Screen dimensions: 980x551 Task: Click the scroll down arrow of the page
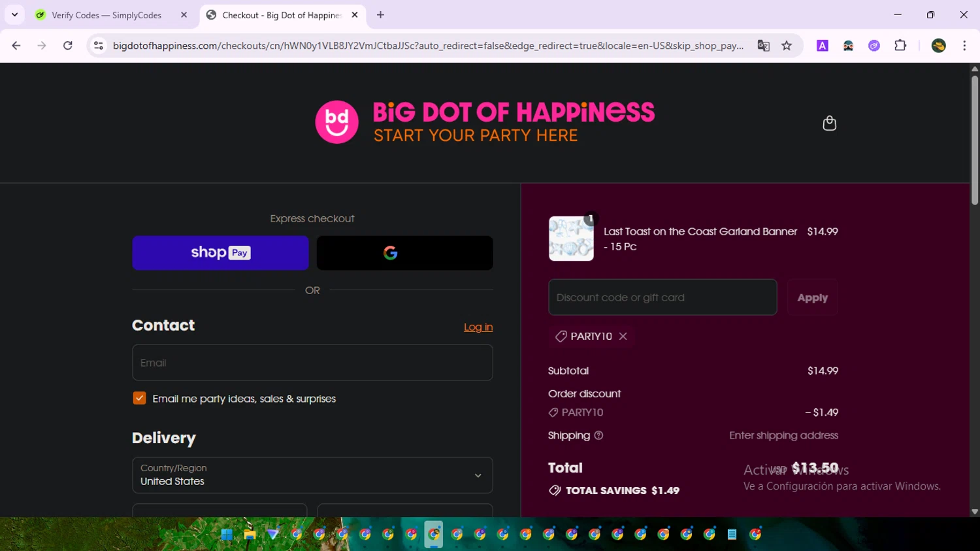pyautogui.click(x=975, y=512)
